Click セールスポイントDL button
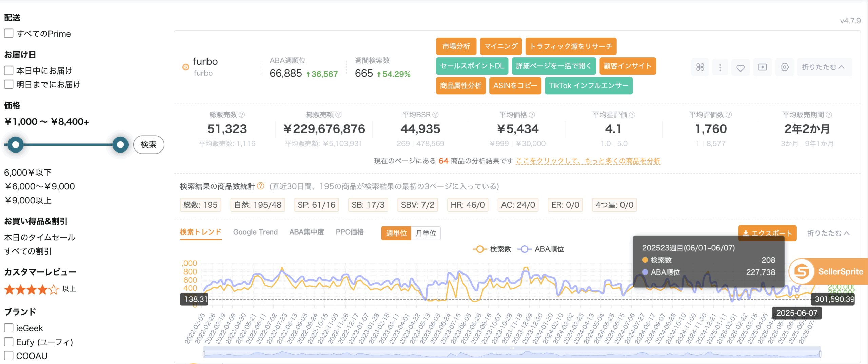Image resolution: width=868 pixels, height=364 pixels. pos(472,66)
